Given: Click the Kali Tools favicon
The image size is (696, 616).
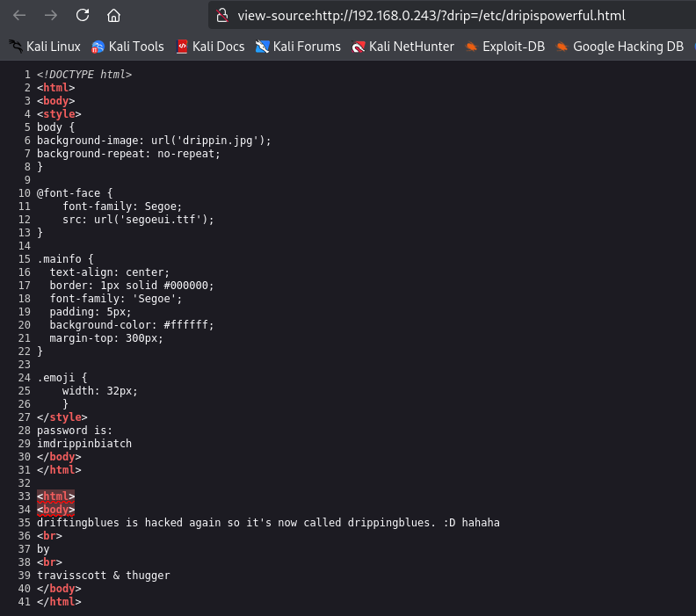Looking at the screenshot, I should [x=98, y=47].
